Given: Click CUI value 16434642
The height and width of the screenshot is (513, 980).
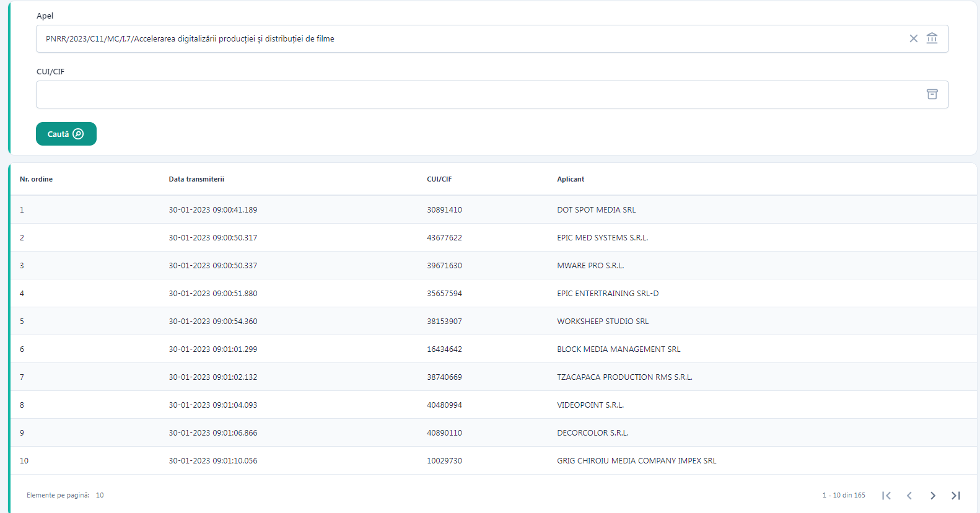Looking at the screenshot, I should click(x=444, y=349).
